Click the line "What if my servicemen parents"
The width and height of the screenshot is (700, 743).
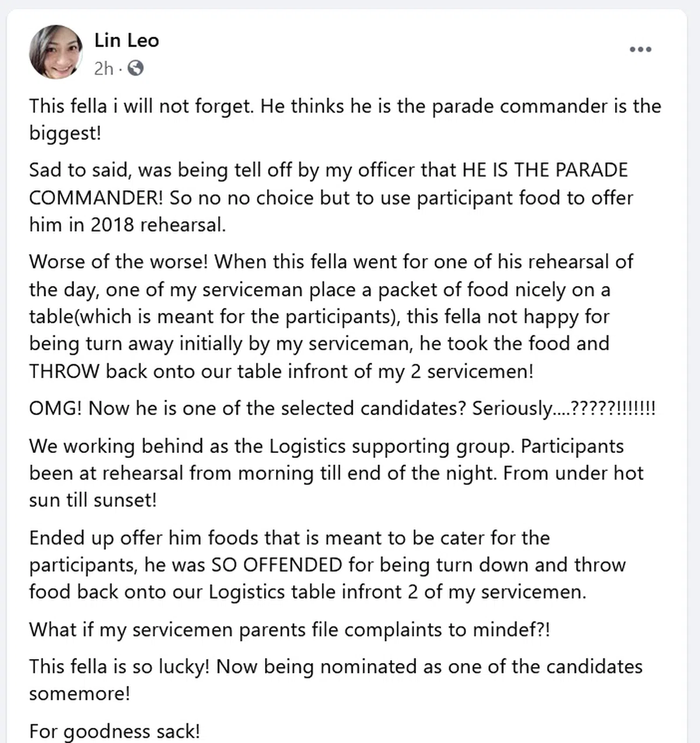pos(289,629)
